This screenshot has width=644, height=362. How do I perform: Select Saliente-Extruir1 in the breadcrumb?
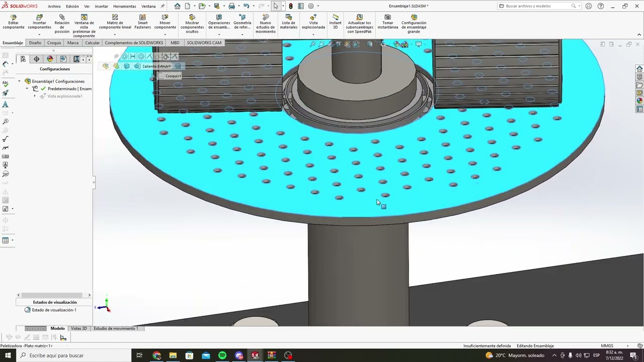click(156, 66)
